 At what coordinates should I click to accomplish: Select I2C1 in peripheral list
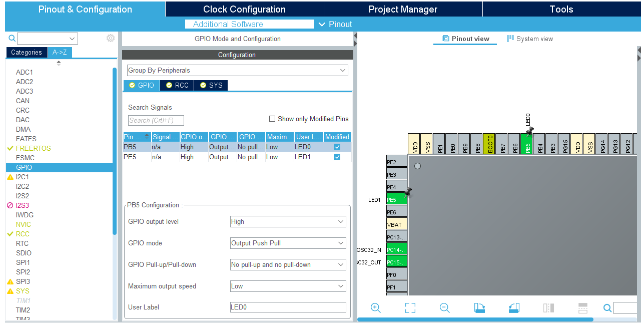point(22,177)
